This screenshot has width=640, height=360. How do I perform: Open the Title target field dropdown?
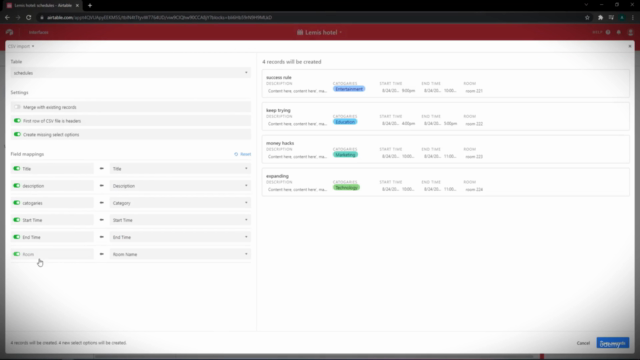point(180,169)
